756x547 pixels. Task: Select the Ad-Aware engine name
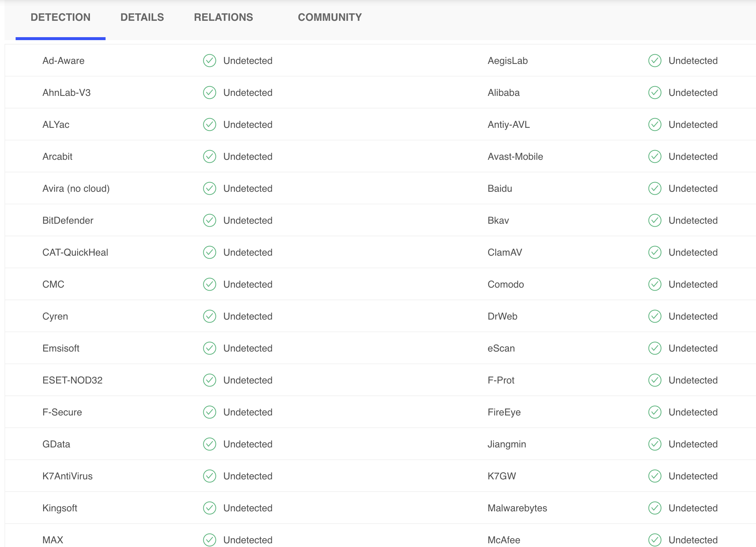pos(64,61)
